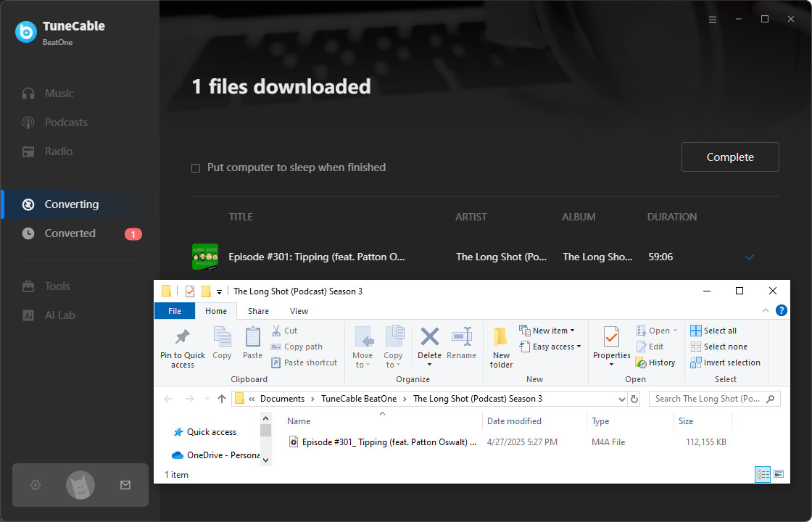Open TuneCable hamburger menu
812x522 pixels.
713,19
